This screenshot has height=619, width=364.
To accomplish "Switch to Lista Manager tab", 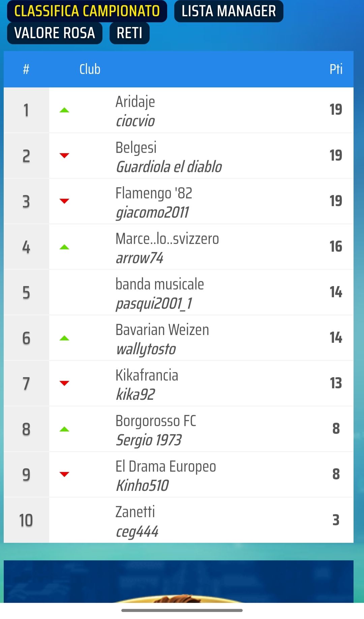I will tap(229, 11).
